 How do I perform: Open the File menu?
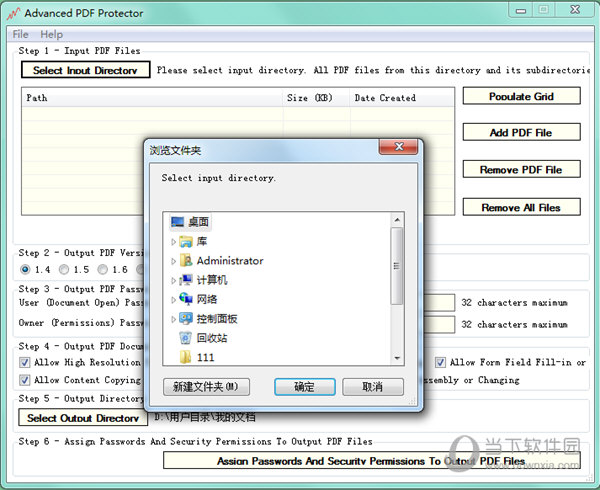[21, 34]
